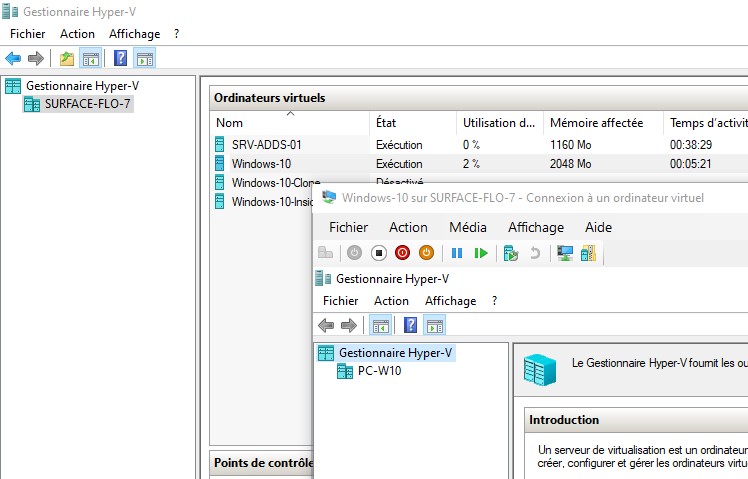Click the Forward arrow in the inner Hyper-V Manager
The width and height of the screenshot is (748, 479).
tap(349, 325)
